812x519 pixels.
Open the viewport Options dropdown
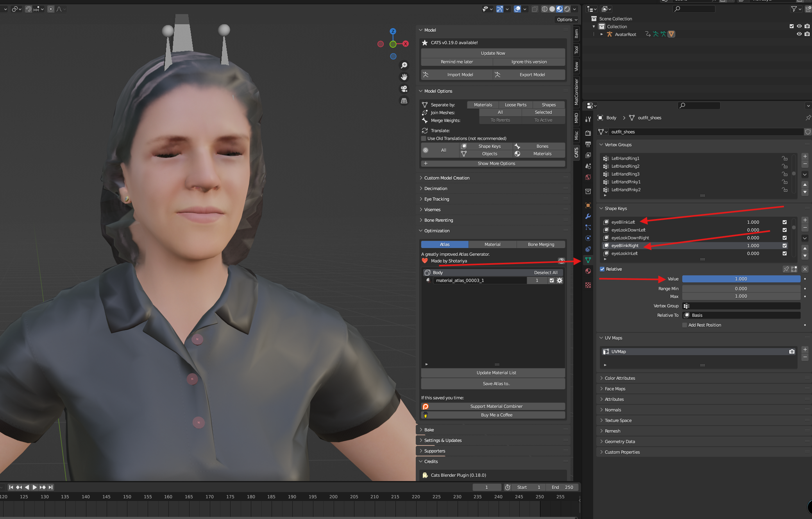pyautogui.click(x=567, y=20)
